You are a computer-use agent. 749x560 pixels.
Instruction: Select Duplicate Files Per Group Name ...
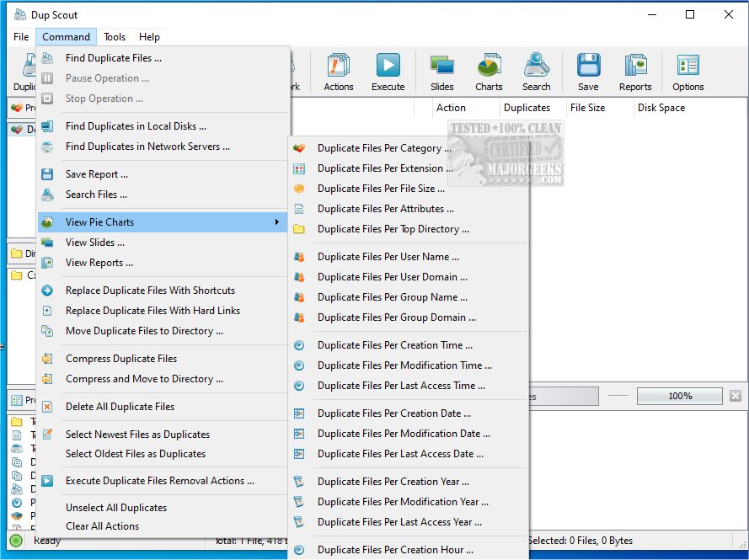pyautogui.click(x=409, y=297)
